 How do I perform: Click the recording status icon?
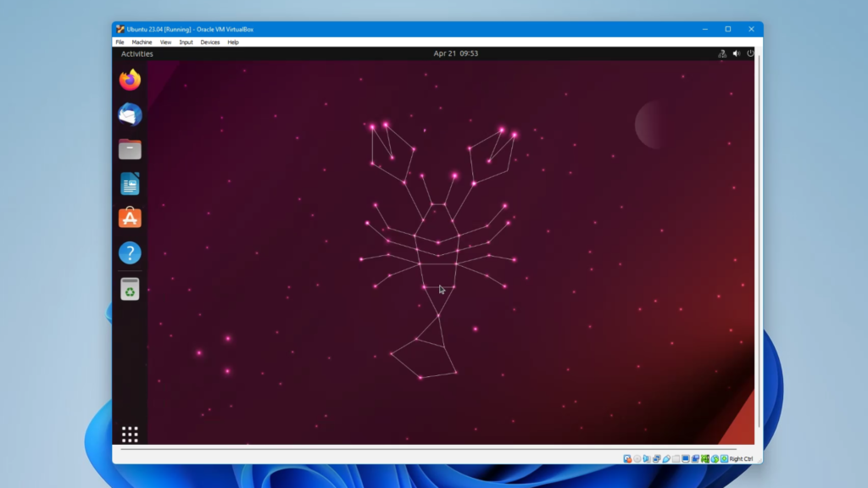(695, 458)
